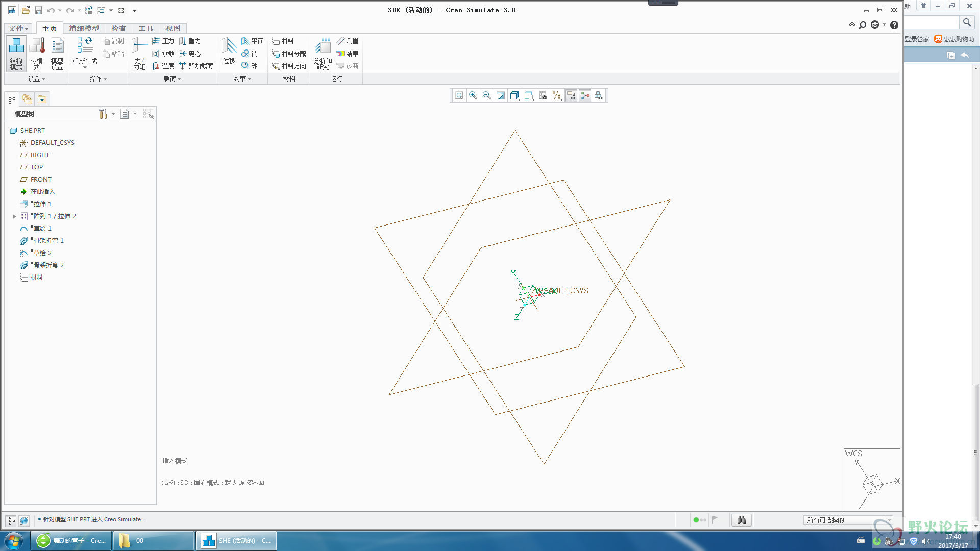
Task: Open the 所有可选择的 selection filter
Action: [848, 520]
